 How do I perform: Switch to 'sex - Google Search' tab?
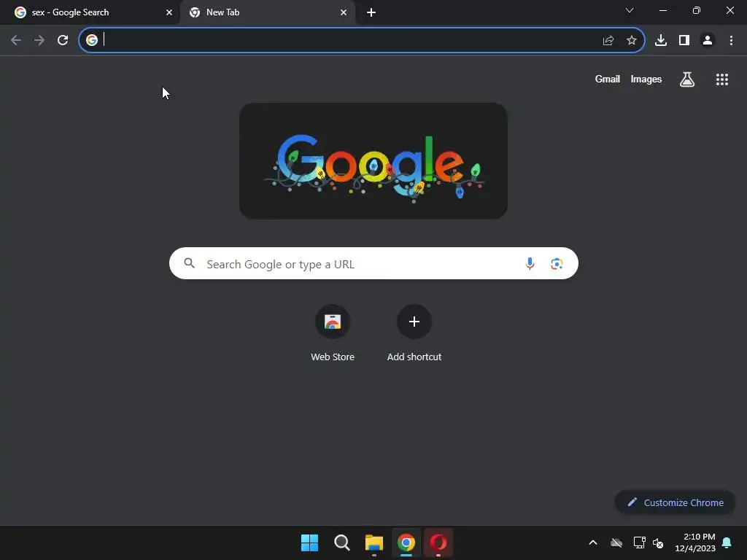90,12
